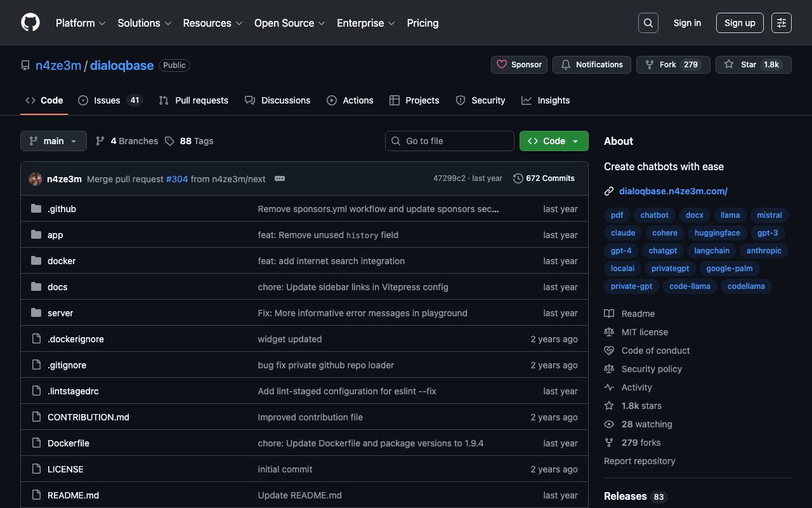Select the langchain topic tag
This screenshot has width=812, height=508.
coord(711,251)
